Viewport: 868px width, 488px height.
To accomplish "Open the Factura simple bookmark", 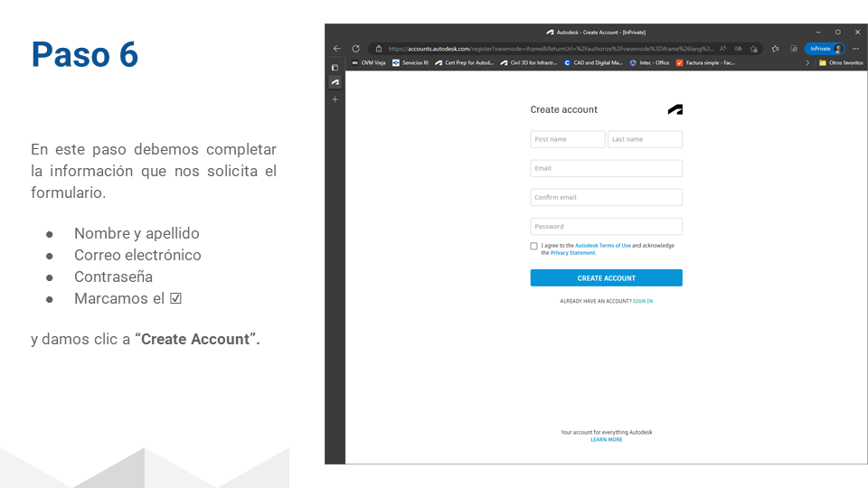I will (x=706, y=63).
